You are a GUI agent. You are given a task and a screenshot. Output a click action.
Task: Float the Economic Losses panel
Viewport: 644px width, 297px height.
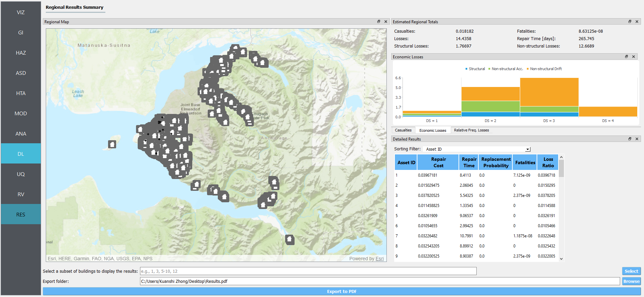click(x=626, y=57)
